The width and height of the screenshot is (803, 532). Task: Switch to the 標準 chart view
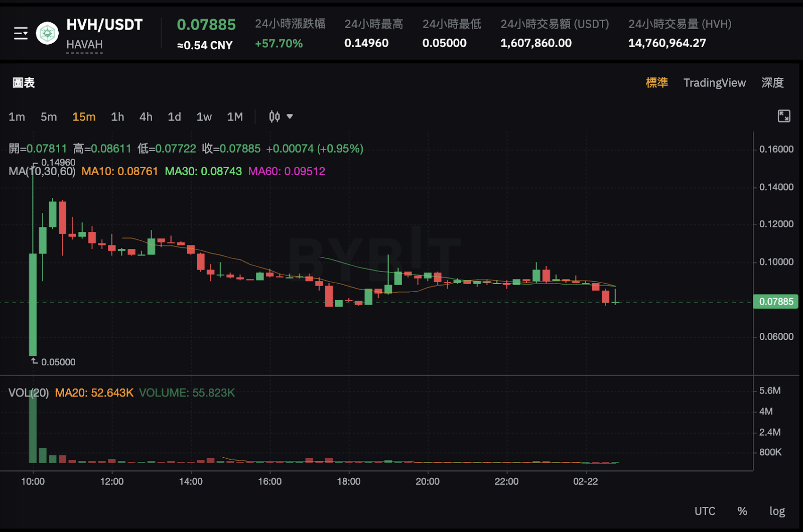point(656,83)
